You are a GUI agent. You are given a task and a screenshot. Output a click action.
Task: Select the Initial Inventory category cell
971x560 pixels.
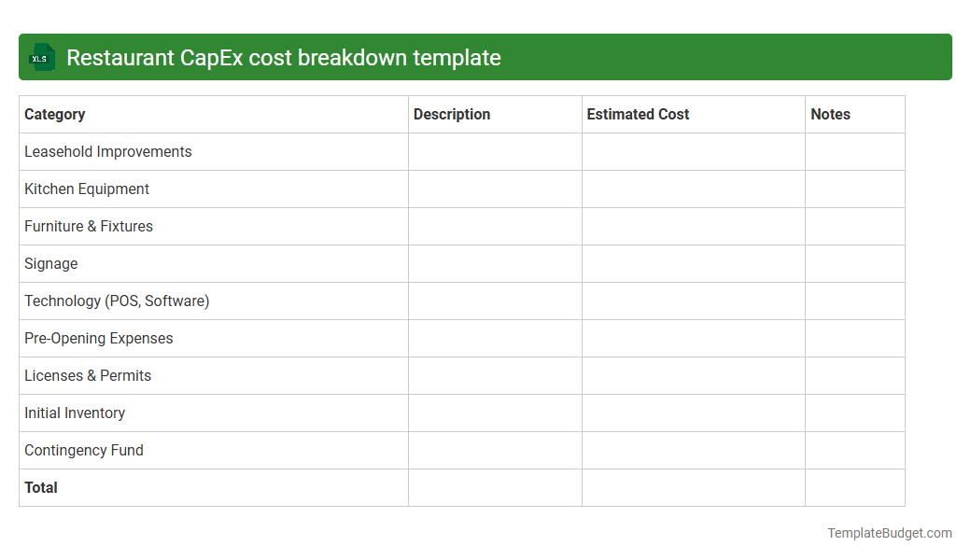pyautogui.click(x=75, y=413)
